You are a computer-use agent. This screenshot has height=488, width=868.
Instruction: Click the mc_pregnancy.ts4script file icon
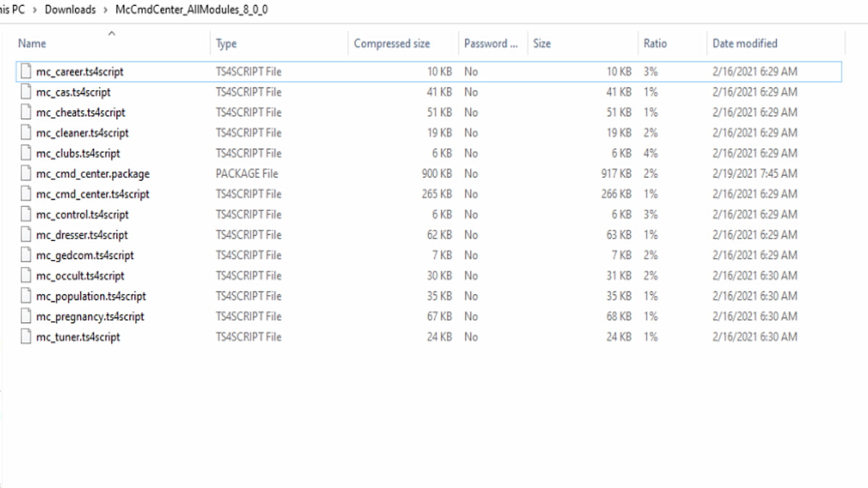click(26, 317)
